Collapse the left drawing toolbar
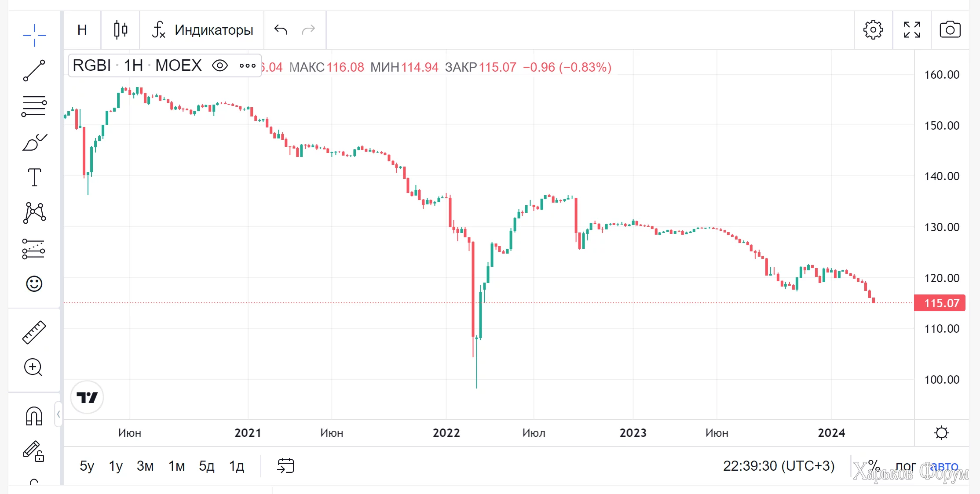Screen dimensions: 980x494 click(59, 414)
